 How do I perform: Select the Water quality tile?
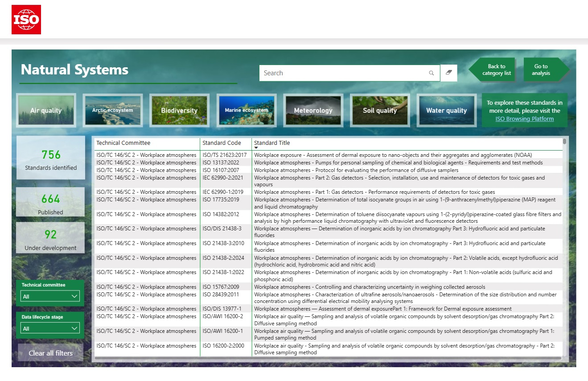coord(446,110)
